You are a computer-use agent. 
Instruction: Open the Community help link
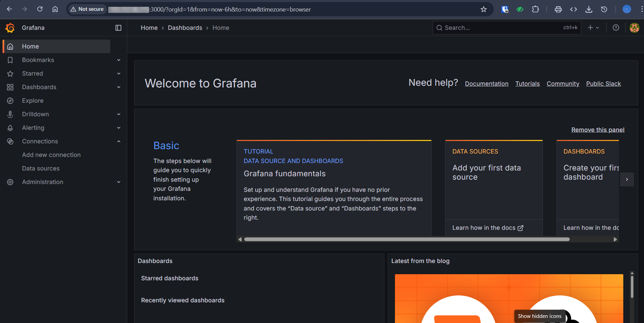click(563, 84)
